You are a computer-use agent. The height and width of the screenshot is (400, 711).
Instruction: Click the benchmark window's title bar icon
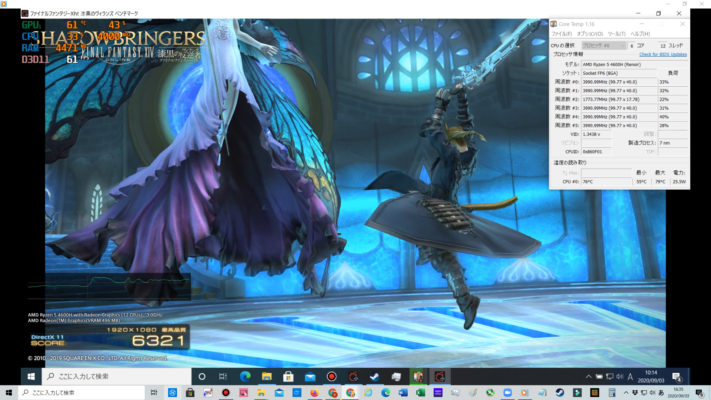coord(25,14)
